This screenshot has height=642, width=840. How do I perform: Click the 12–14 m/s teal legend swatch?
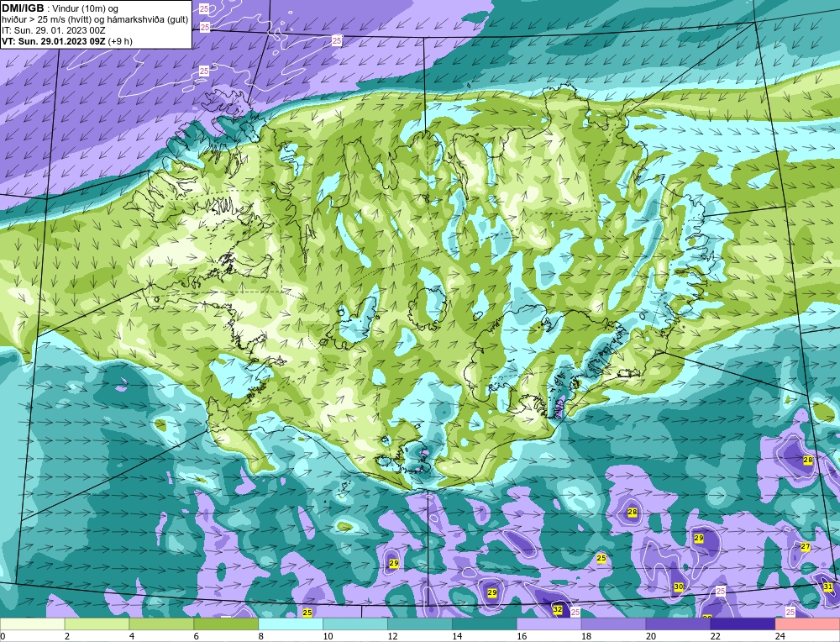420,624
